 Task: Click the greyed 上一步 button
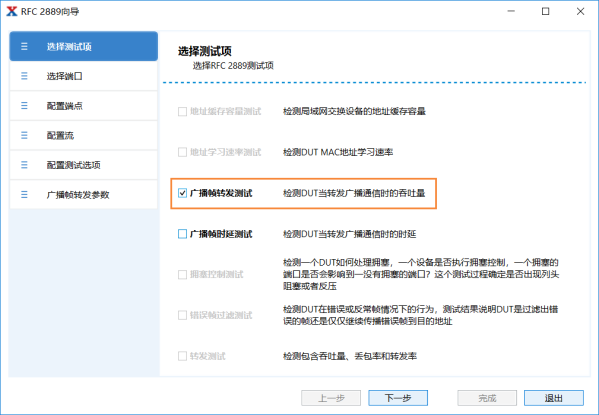pos(331,398)
